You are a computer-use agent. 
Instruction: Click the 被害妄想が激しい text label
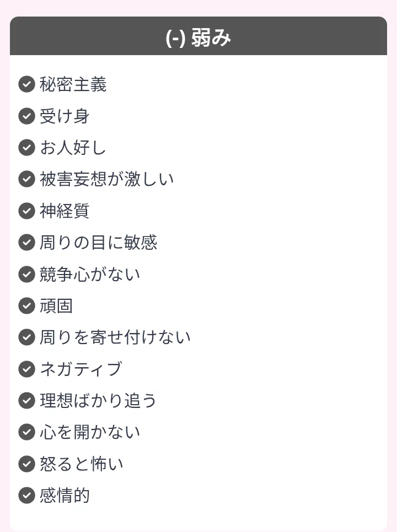coord(107,179)
